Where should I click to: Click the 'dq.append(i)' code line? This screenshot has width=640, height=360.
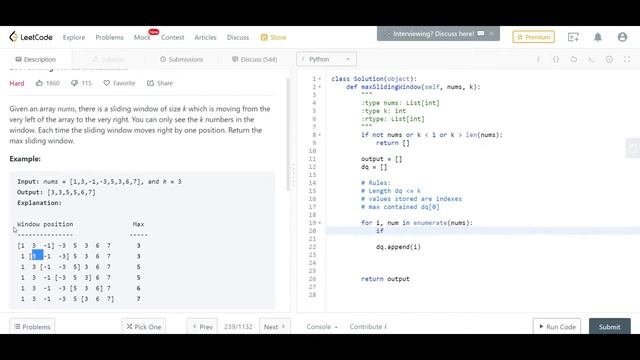[398, 247]
